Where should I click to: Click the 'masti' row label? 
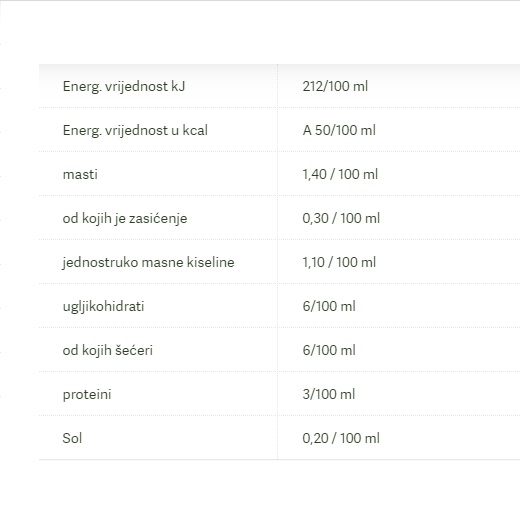80,174
